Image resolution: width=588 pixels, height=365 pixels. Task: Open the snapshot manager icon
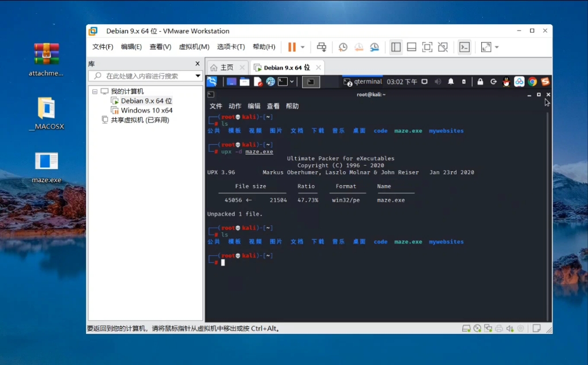374,47
